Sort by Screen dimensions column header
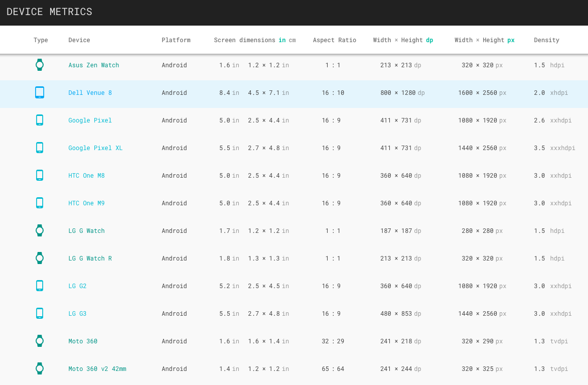Image resolution: width=588 pixels, height=385 pixels. pyautogui.click(x=244, y=40)
